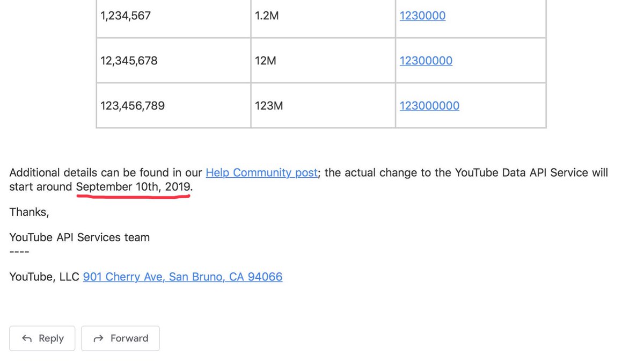Open the 901 Cherry Ave address link

(x=182, y=277)
